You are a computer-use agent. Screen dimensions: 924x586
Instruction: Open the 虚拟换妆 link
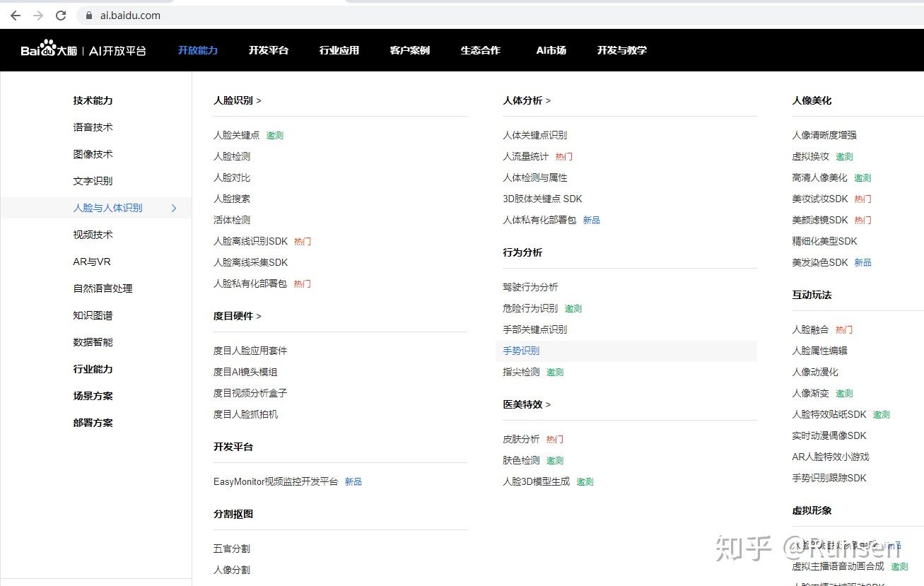point(811,156)
